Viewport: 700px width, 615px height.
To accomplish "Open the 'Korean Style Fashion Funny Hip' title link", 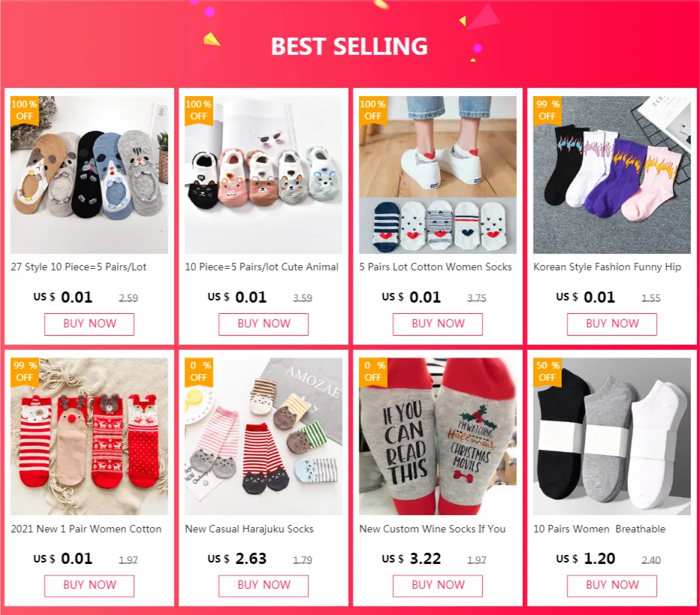I will 607,267.
